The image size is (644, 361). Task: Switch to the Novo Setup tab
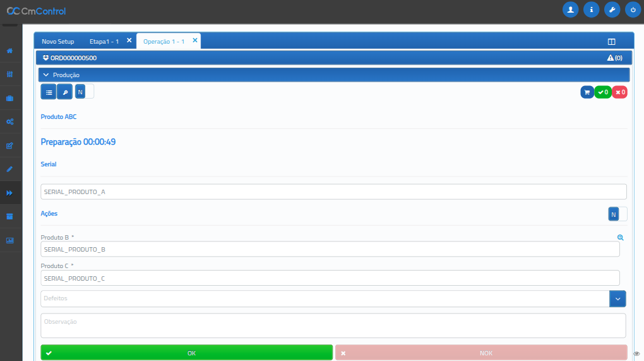58,42
